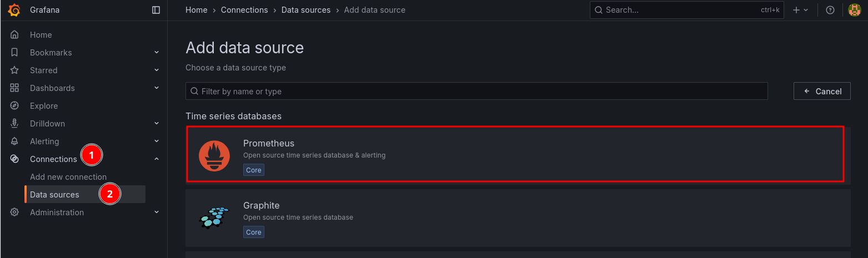Click the Alerting bell icon
Image resolution: width=868 pixels, height=258 pixels.
[x=14, y=141]
